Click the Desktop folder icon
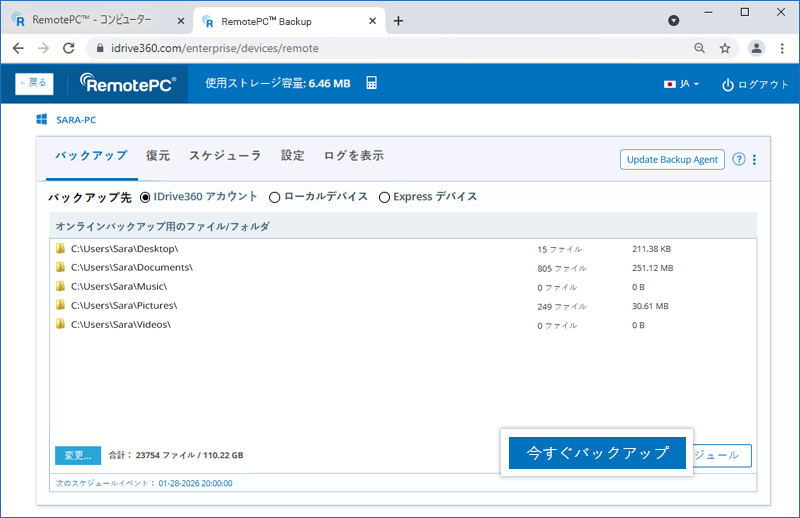 point(60,249)
